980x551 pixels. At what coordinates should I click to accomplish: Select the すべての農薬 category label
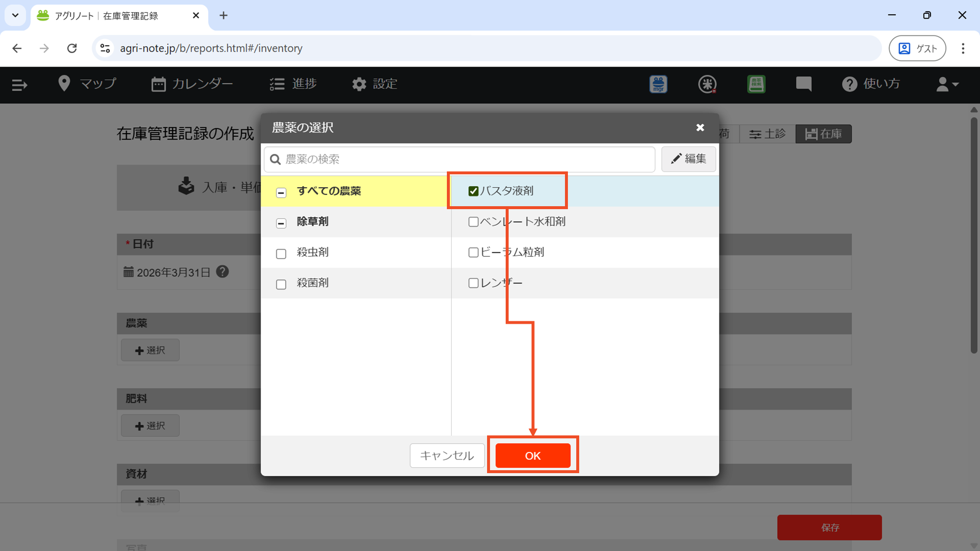[329, 191]
